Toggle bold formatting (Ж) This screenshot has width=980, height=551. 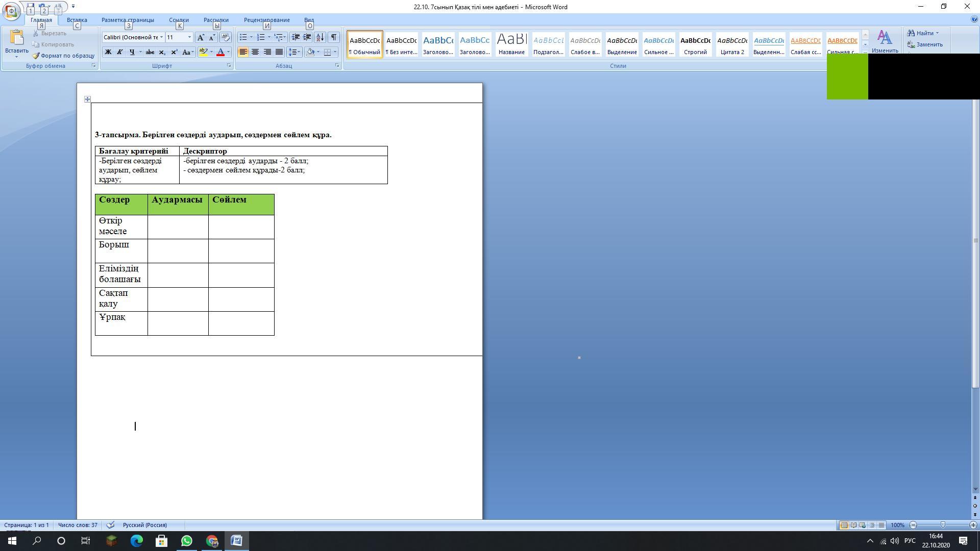tap(108, 52)
